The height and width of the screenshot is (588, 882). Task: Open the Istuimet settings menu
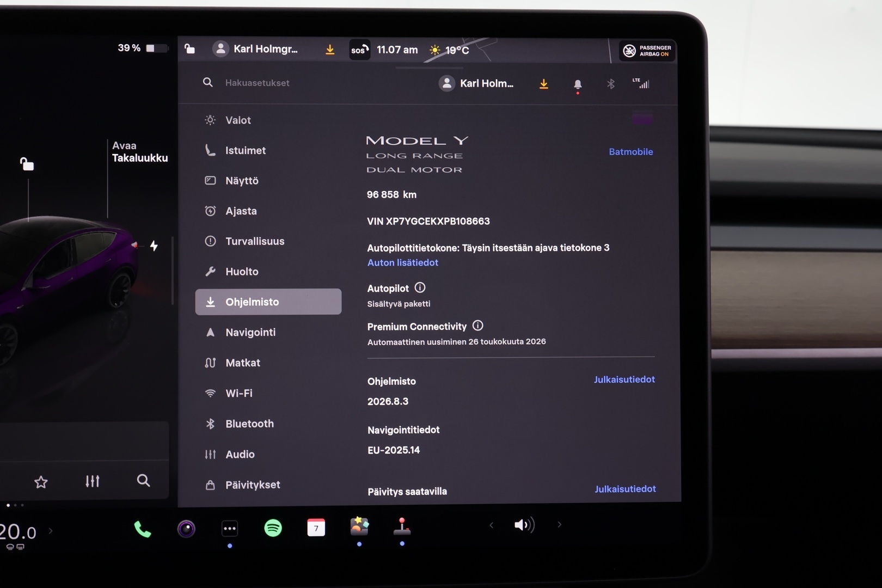268,150
